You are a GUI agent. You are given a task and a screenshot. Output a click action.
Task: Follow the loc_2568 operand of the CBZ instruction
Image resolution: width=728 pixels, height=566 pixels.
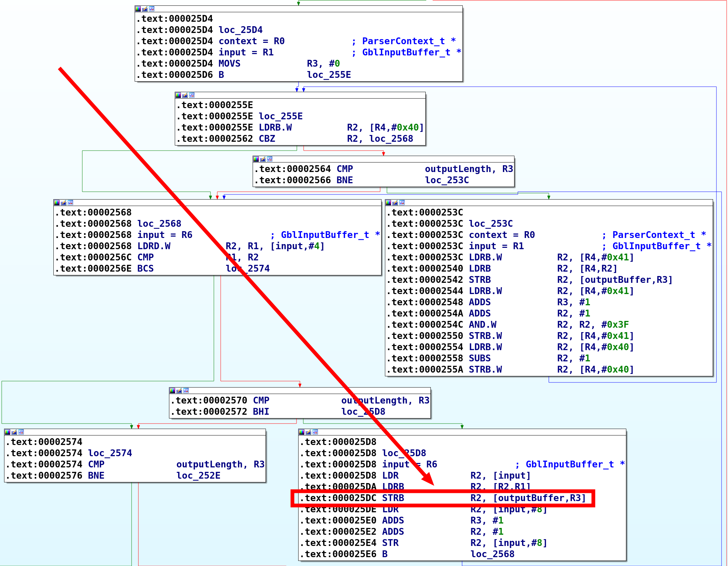tap(391, 139)
